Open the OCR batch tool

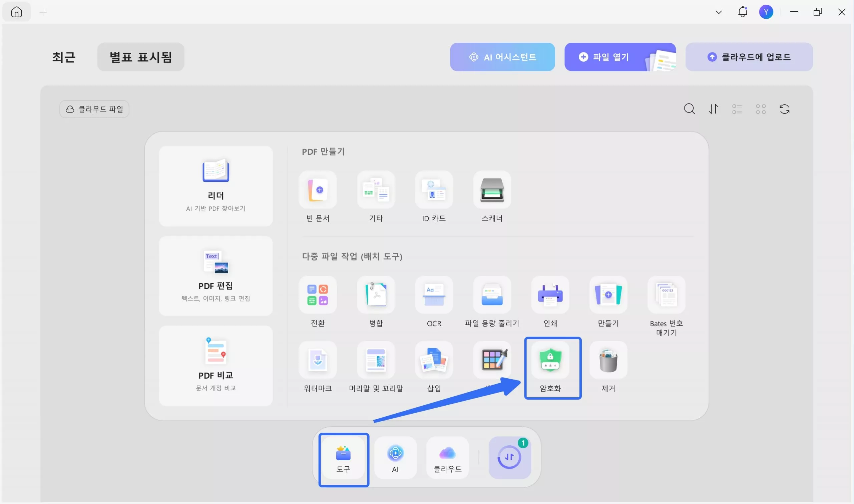click(434, 295)
